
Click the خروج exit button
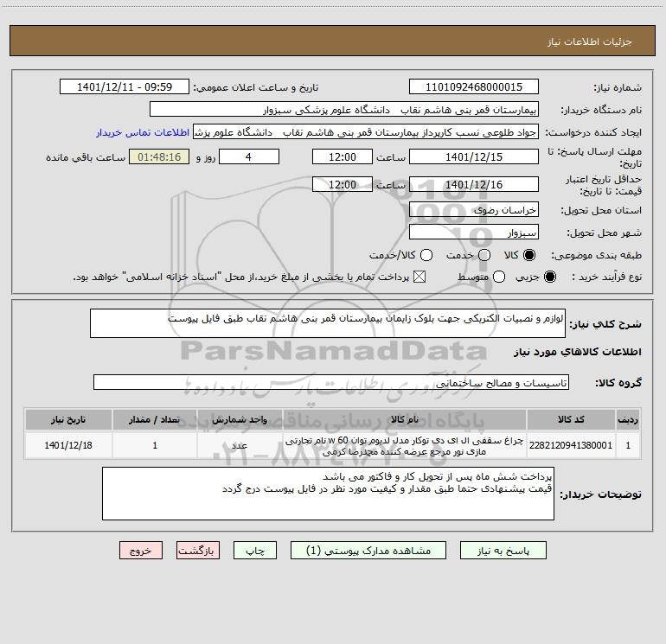[x=141, y=550]
